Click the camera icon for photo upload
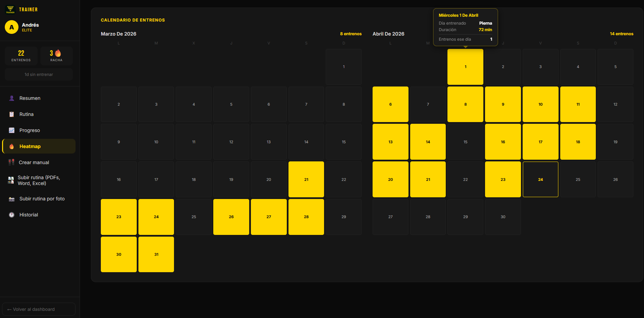Image resolution: width=644 pixels, height=318 pixels. pyautogui.click(x=12, y=199)
